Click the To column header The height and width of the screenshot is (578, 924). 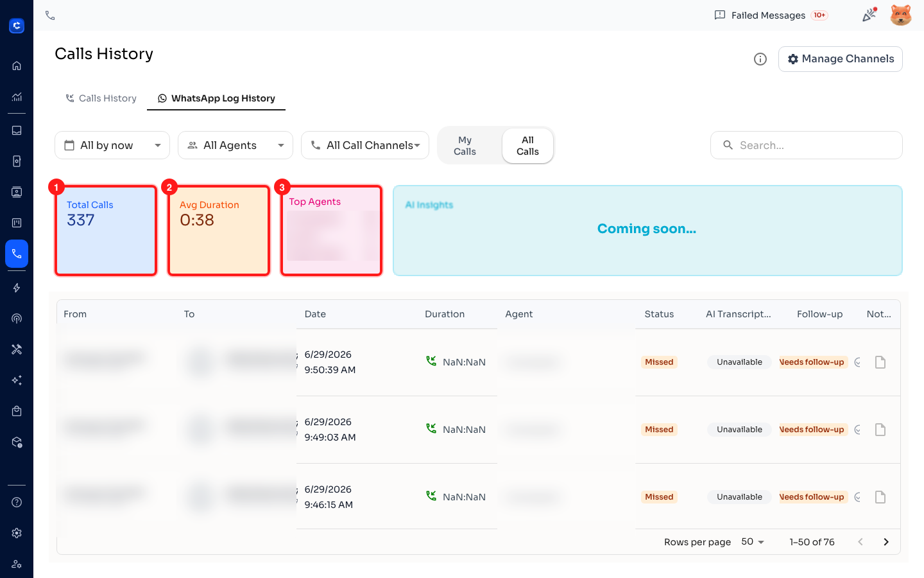pos(189,314)
